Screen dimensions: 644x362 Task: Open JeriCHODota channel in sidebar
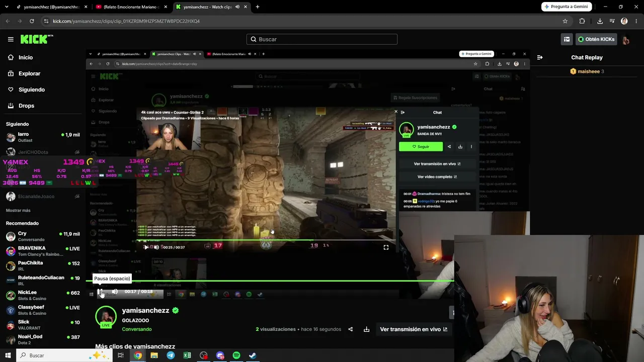pyautogui.click(x=43, y=152)
